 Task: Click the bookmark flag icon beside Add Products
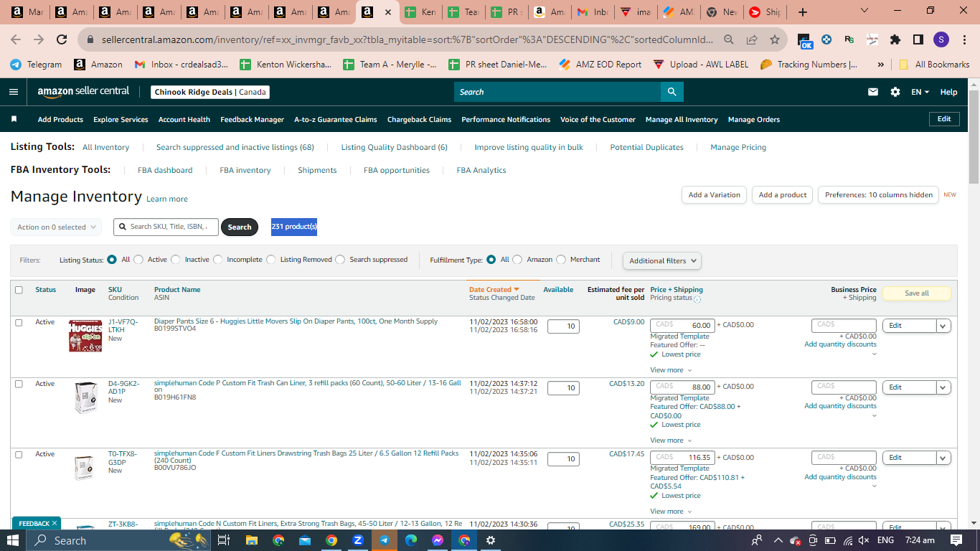(x=14, y=119)
